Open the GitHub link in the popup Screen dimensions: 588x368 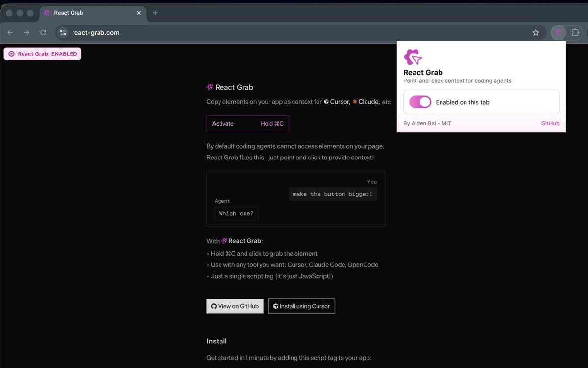pyautogui.click(x=550, y=123)
